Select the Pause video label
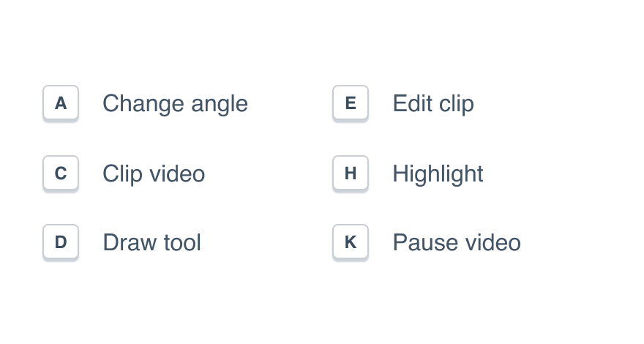This screenshot has width=644, height=344. [457, 242]
